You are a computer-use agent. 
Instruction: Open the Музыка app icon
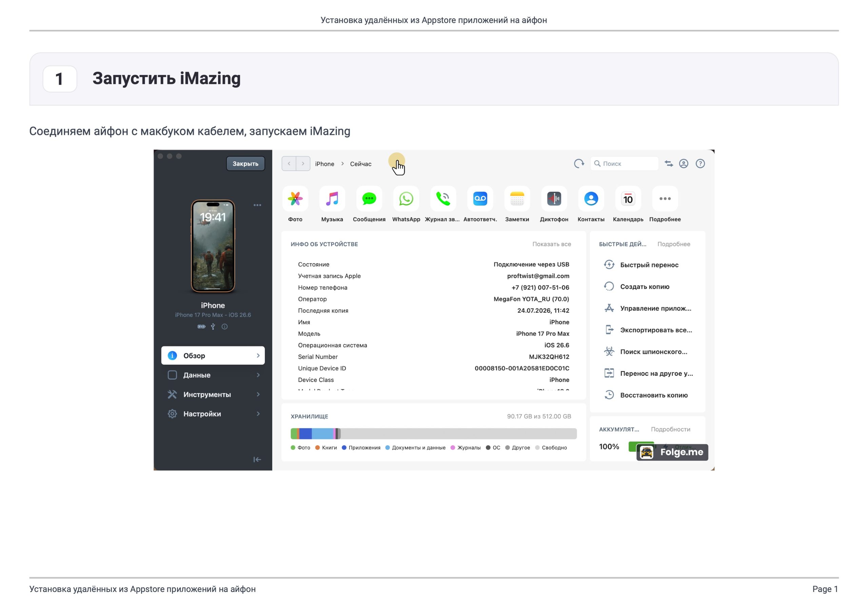pos(332,199)
